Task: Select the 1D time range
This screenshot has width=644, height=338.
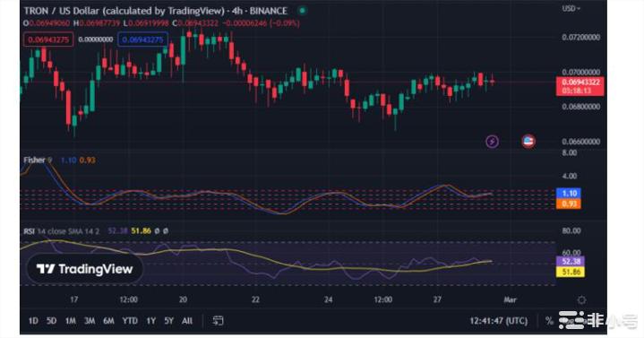Action: 33,321
